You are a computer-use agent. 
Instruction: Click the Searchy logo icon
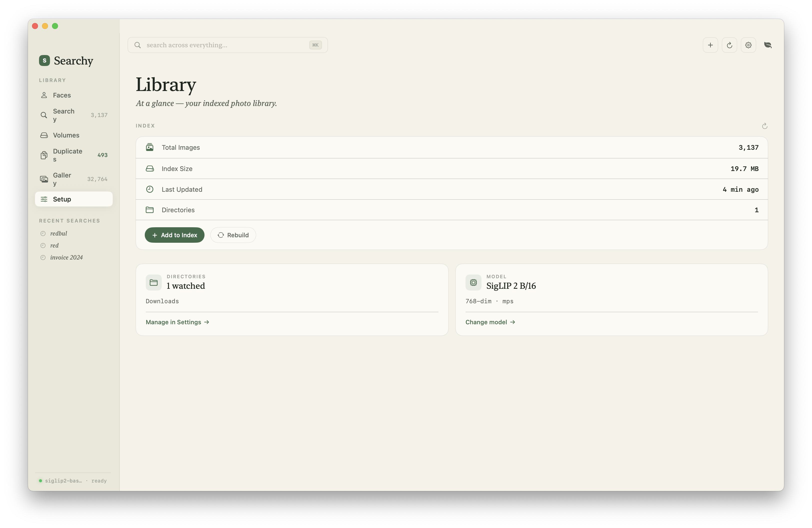coord(44,60)
